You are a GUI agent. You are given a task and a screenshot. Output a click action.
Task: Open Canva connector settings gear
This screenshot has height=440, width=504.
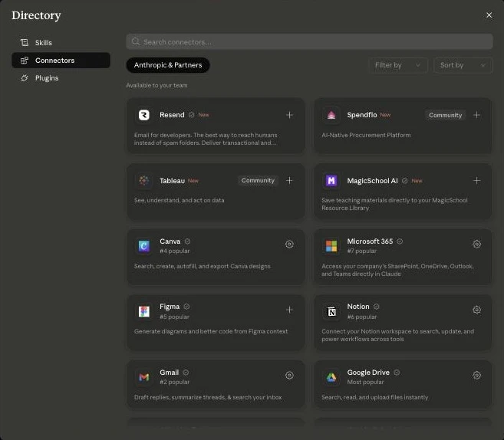[x=289, y=245]
